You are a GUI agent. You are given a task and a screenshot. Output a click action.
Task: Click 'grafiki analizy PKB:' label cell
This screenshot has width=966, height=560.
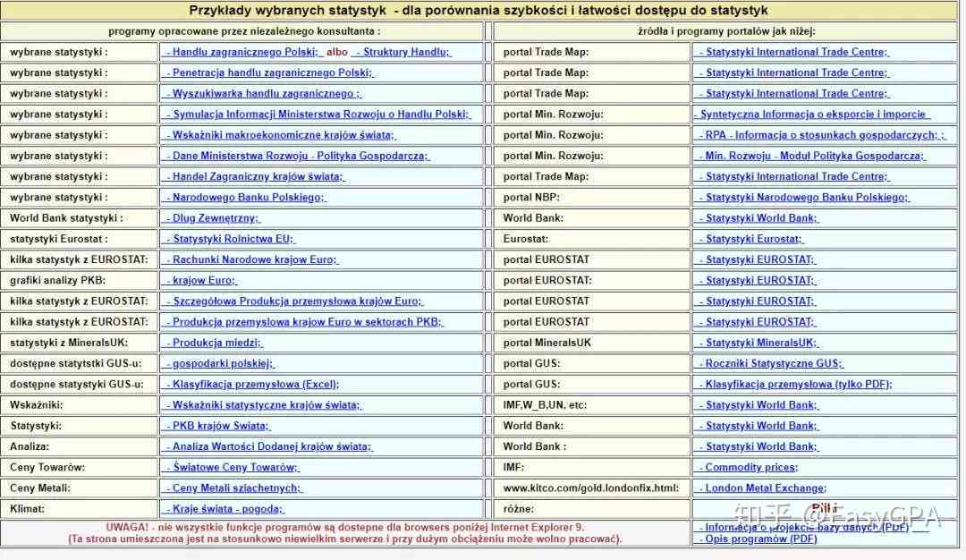pyautogui.click(x=80, y=281)
